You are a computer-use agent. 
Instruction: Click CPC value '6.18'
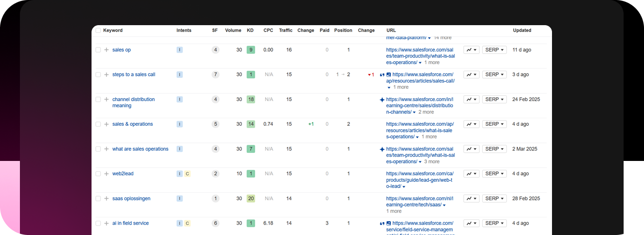click(268, 223)
